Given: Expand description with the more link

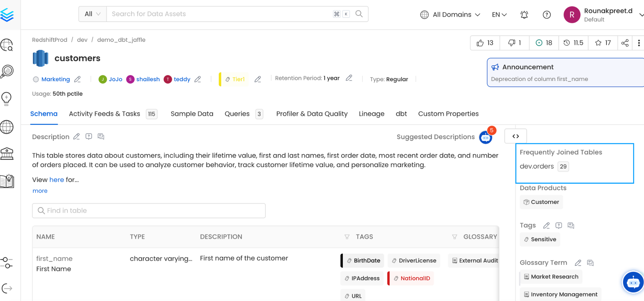Looking at the screenshot, I should coord(40,191).
